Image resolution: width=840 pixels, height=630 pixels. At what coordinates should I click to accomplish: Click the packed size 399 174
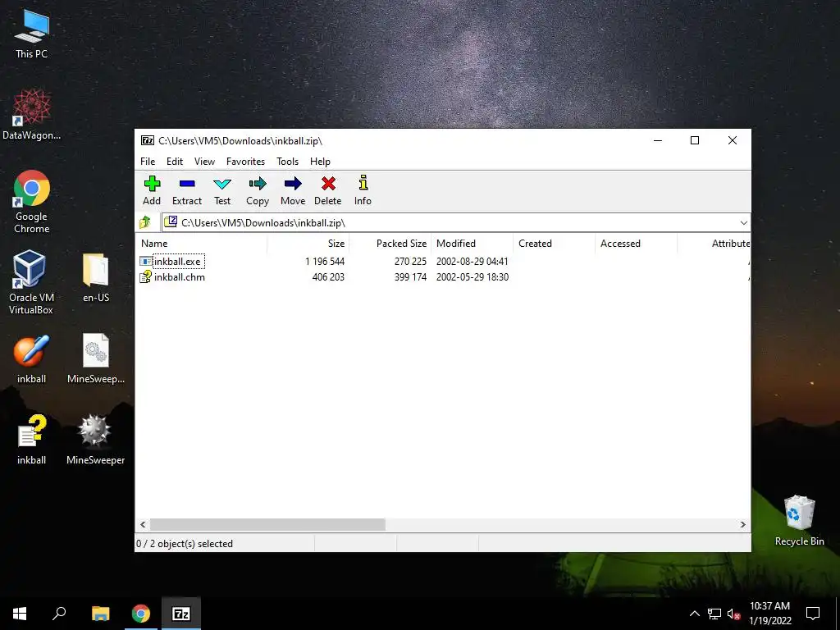[x=410, y=277]
